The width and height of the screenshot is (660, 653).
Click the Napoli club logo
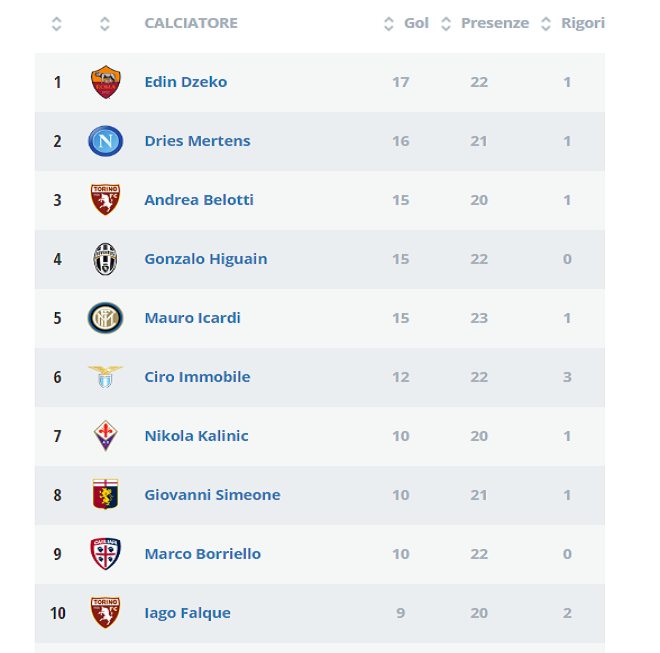point(105,141)
